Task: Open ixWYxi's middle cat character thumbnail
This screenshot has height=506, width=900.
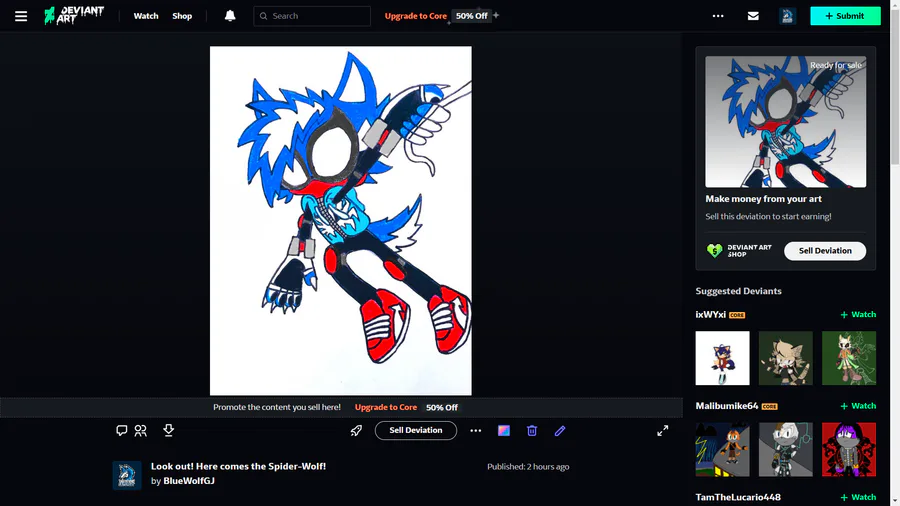Action: pos(786,358)
